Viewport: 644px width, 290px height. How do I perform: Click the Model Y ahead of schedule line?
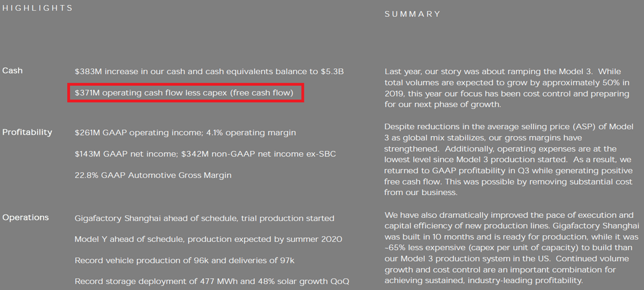[208, 240]
